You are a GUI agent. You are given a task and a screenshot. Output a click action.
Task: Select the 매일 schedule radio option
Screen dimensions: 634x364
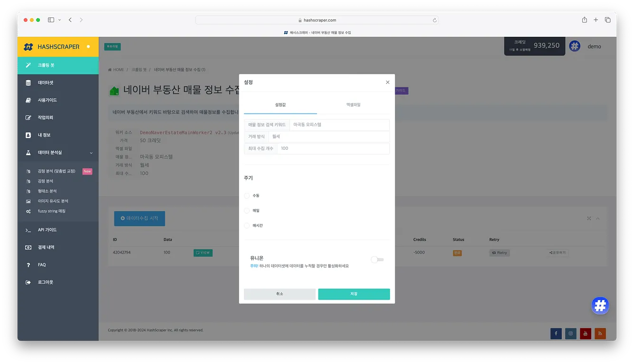pos(247,210)
